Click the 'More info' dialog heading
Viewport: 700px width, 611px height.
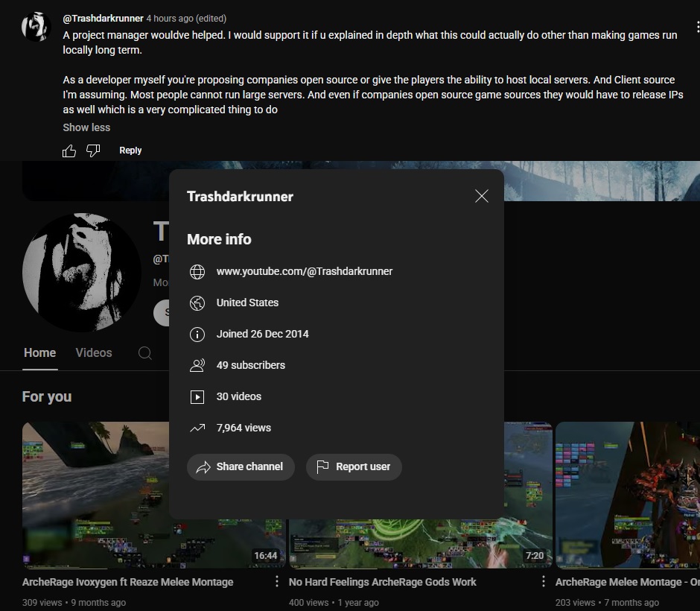pos(219,239)
